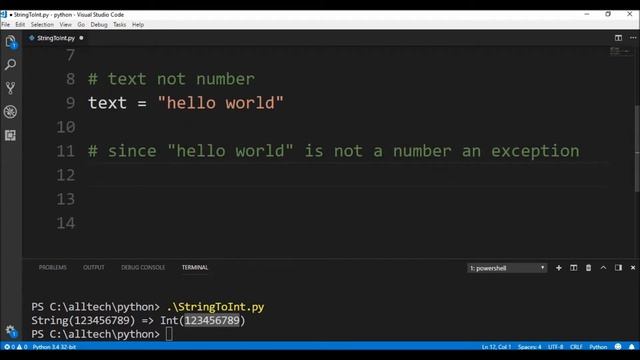The width and height of the screenshot is (640, 360).
Task: Open the Edit menu
Action: (20, 24)
